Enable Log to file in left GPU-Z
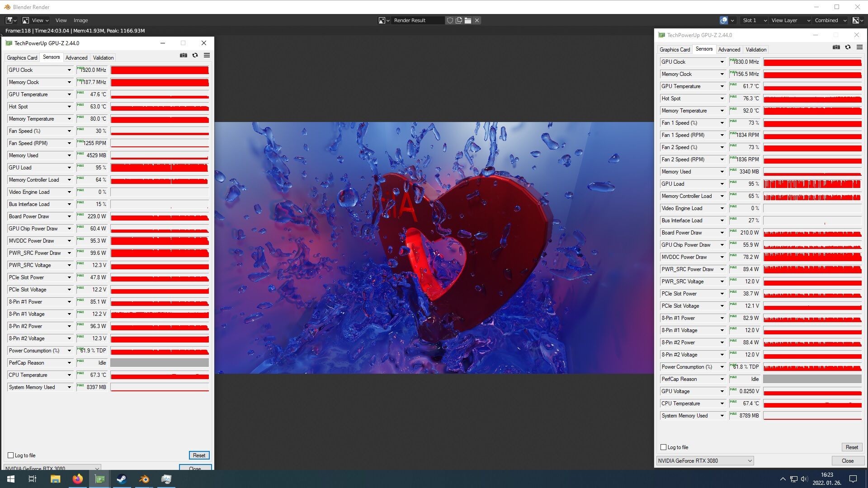The height and width of the screenshot is (488, 868). pyautogui.click(x=11, y=455)
